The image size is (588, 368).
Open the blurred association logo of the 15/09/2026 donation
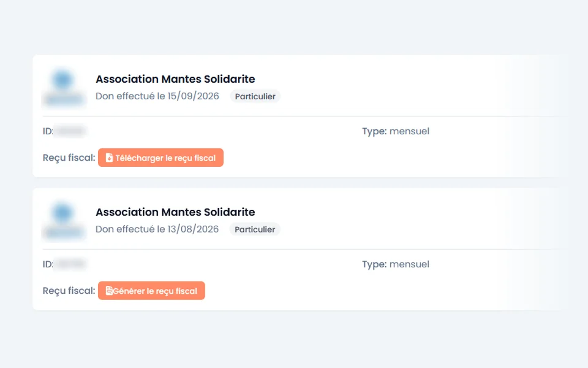[x=63, y=88]
